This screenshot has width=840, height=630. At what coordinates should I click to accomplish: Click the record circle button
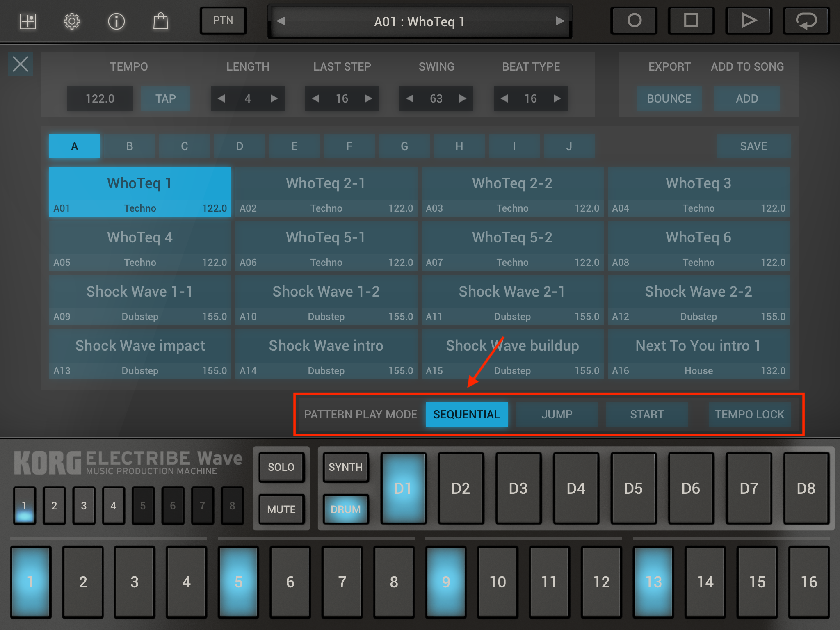pyautogui.click(x=634, y=21)
